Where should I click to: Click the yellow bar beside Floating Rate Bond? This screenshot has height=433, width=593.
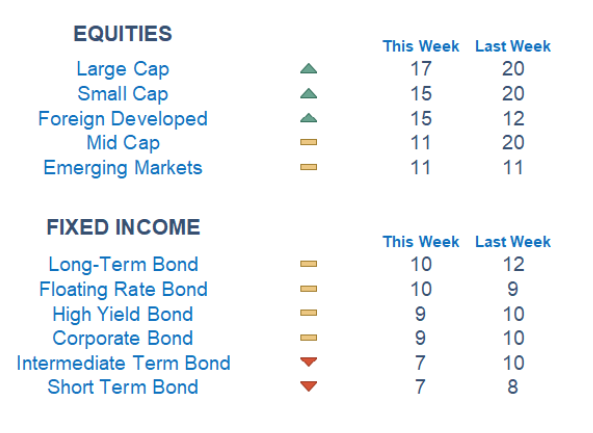(x=308, y=289)
